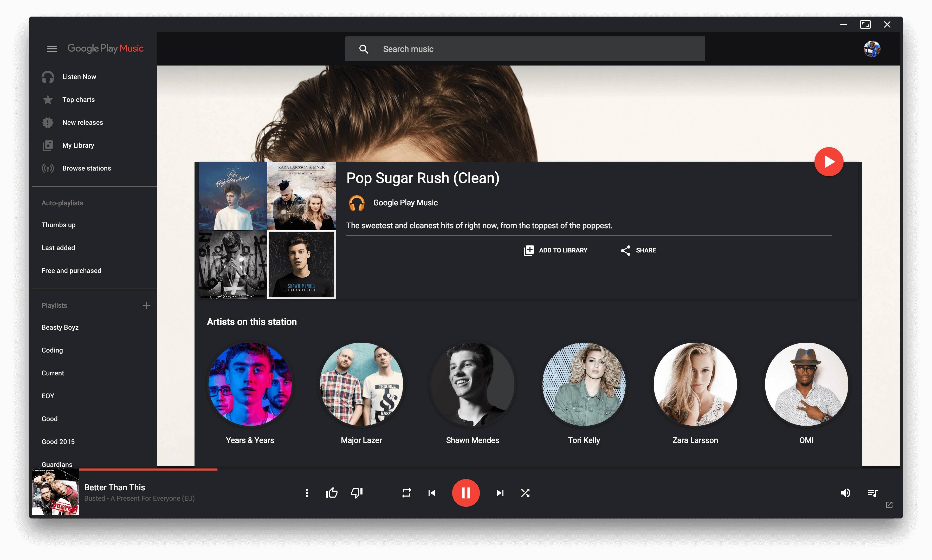Click the skip to previous track icon

432,493
